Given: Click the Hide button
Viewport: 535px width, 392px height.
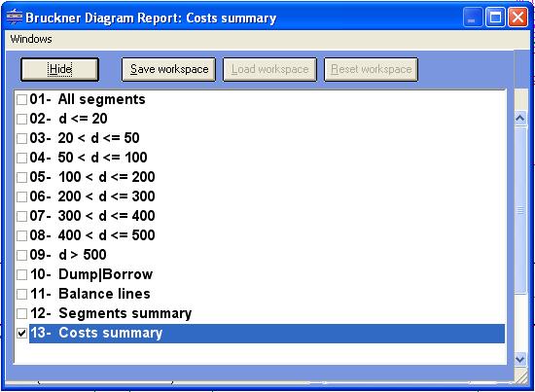Looking at the screenshot, I should point(60,69).
